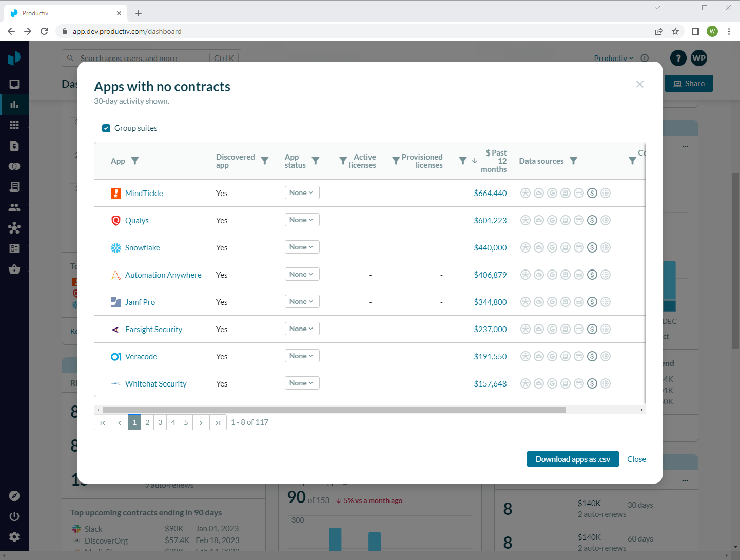This screenshot has width=740, height=560.
Task: Filter by Discovered app column
Action: tap(265, 161)
